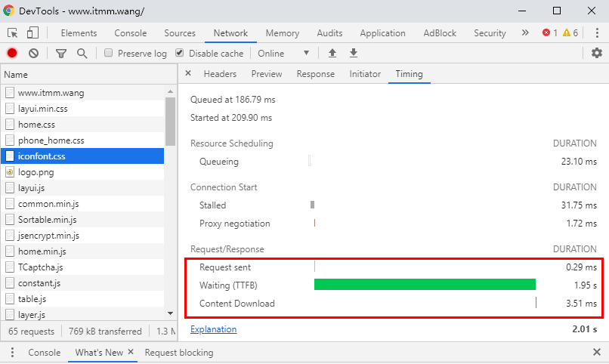Expand the hidden DevTools panels chevron
Image resolution: width=609 pixels, height=364 pixels.
point(525,32)
